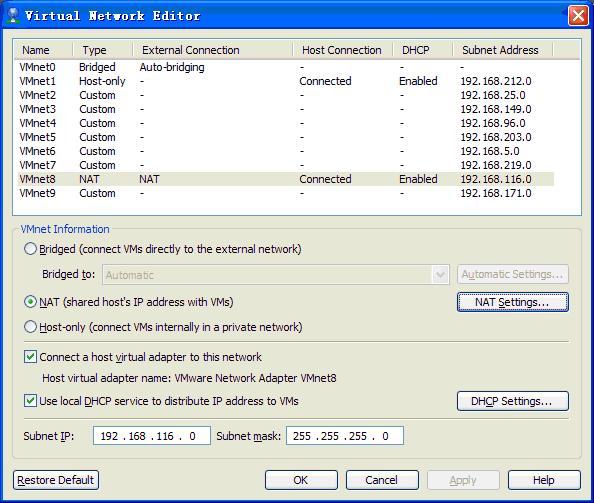Open Help for network editor
The image size is (594, 503).
coord(544,480)
